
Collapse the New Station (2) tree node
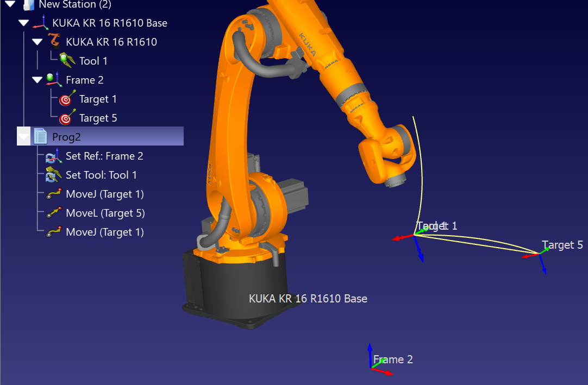(x=10, y=4)
